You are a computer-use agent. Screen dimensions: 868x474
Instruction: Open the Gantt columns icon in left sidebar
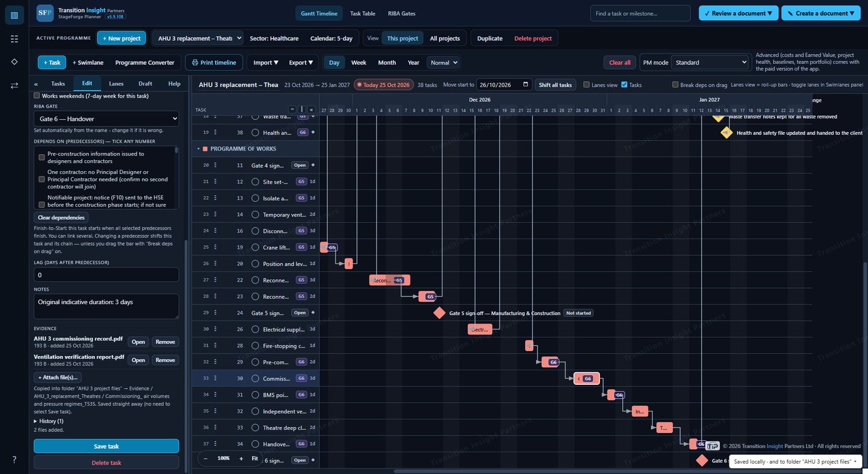click(x=14, y=15)
